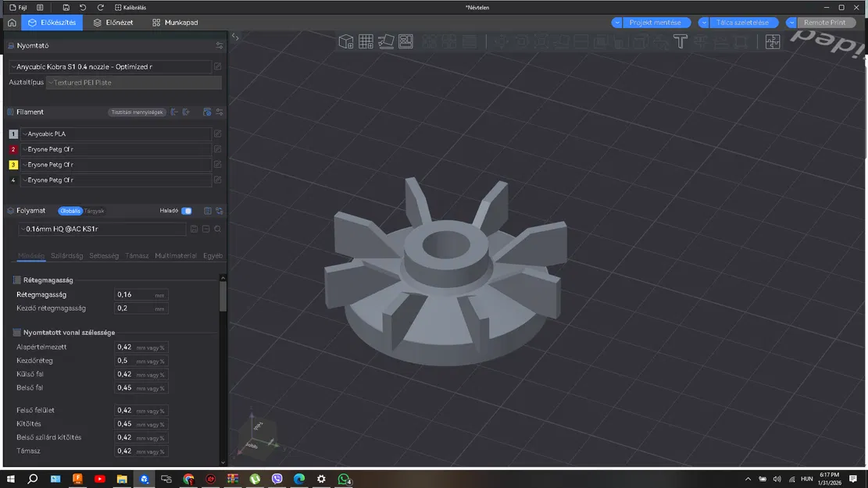Open the Assembly view puzzle icon
This screenshot has width=868, height=488.
click(772, 41)
